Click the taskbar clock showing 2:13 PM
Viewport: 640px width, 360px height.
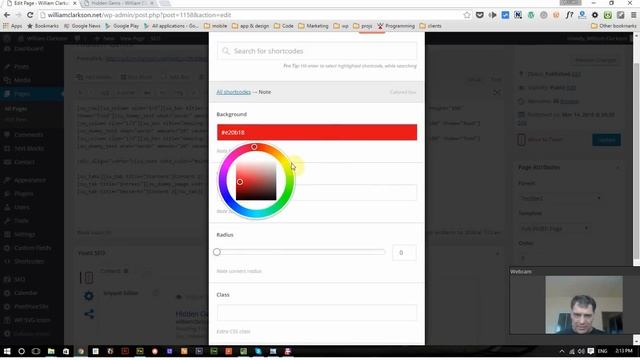[624, 351]
